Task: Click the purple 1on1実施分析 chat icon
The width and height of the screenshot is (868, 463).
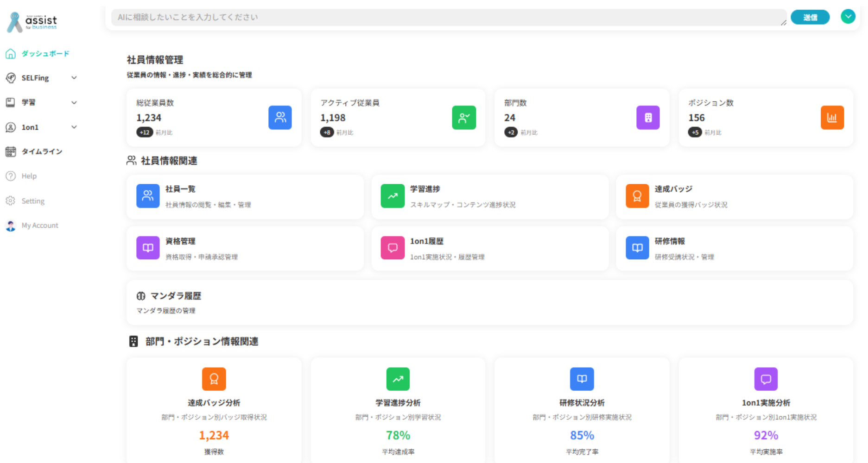Action: [x=766, y=379]
